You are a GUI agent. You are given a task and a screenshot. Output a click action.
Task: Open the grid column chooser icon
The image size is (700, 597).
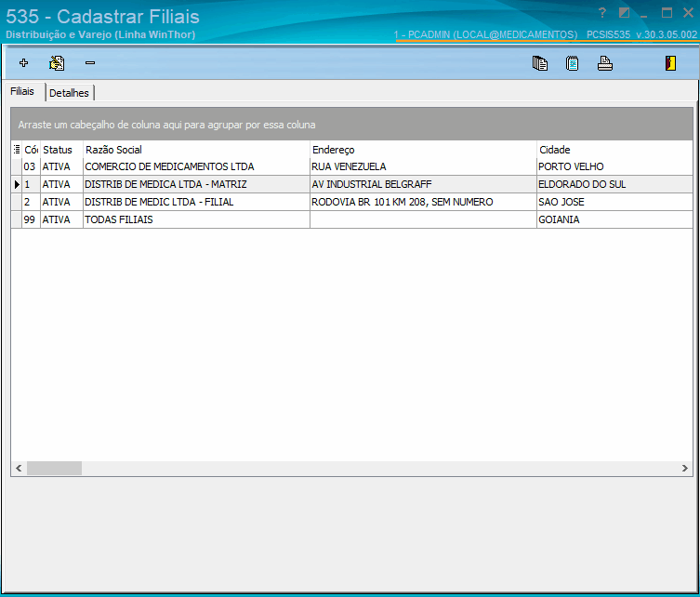[x=17, y=149]
